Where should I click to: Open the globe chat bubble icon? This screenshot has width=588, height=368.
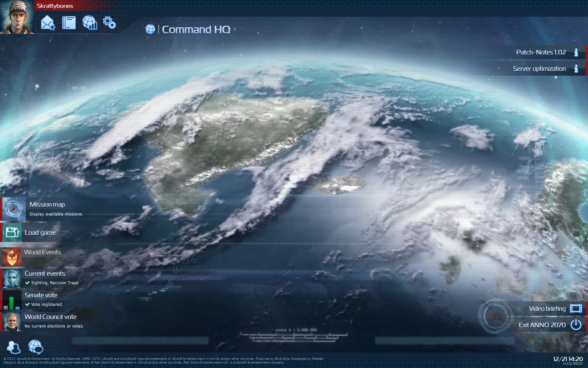[x=36, y=347]
